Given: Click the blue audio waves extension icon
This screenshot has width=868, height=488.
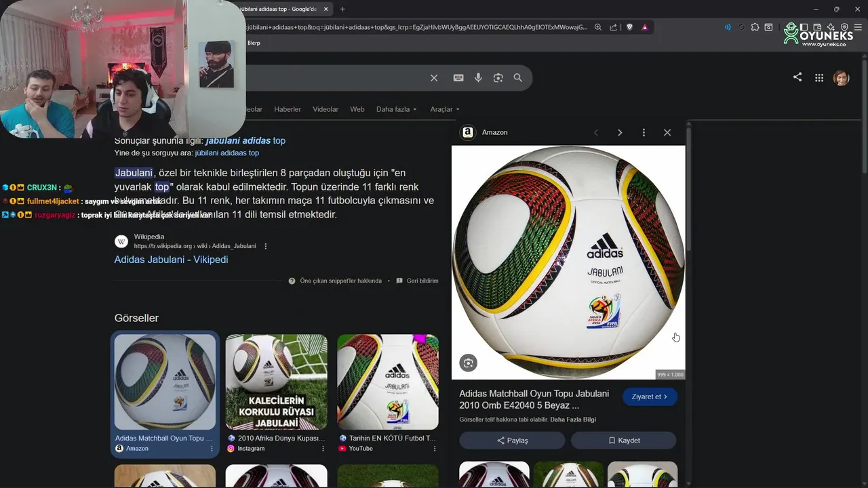Looking at the screenshot, I should [728, 27].
